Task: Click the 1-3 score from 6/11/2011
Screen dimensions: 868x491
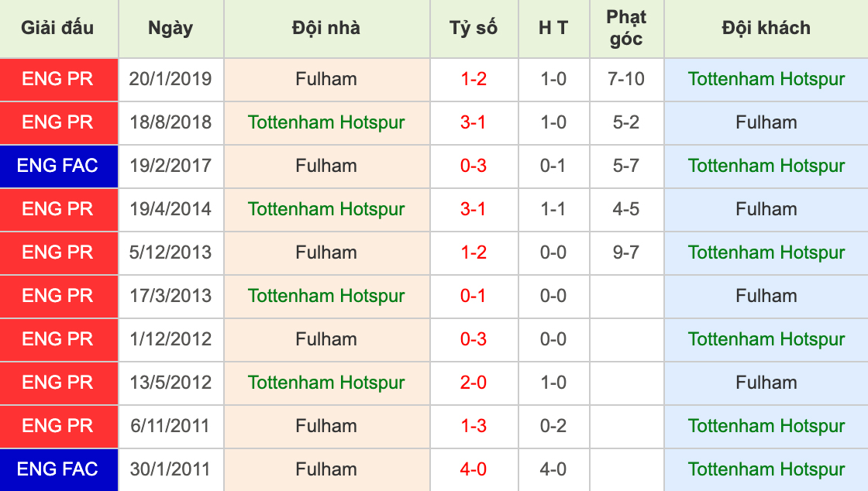Action: pos(473,426)
